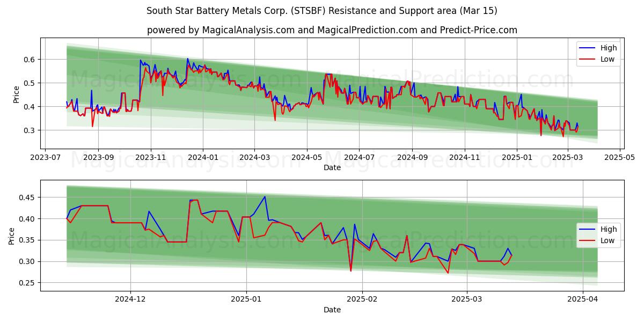644x322 pixels.
Task: Click the bottom chart 'Date' axis label
Action: 332,310
